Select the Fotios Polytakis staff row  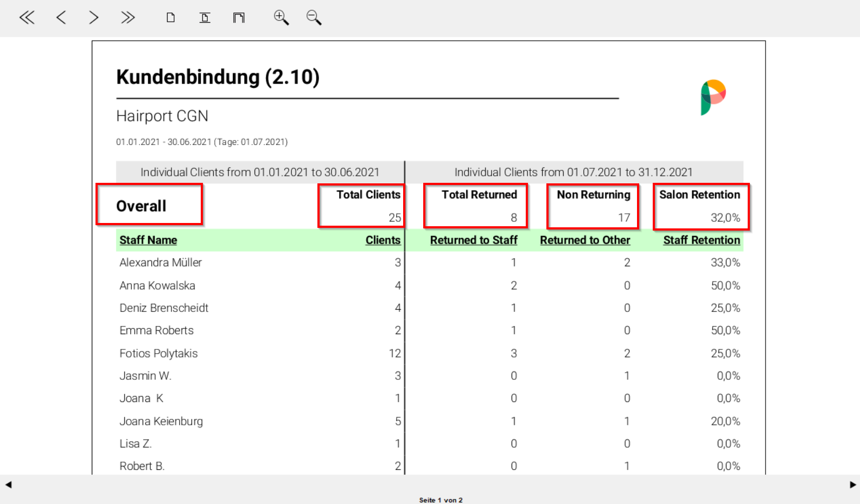(158, 354)
